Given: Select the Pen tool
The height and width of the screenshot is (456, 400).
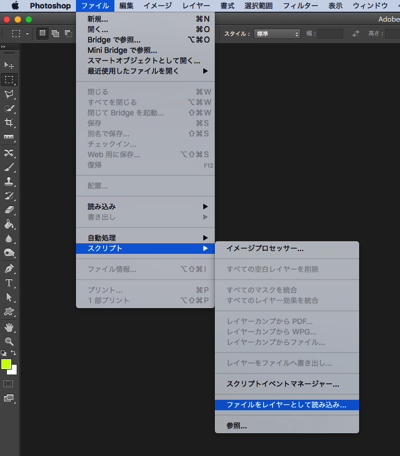Looking at the screenshot, I should coord(9,269).
